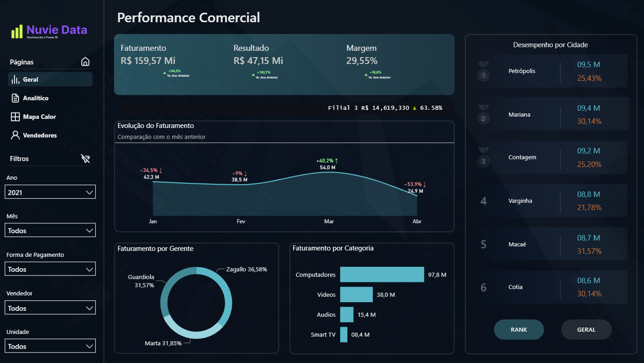Clear filters with the eraser-funnel icon
The width and height of the screenshot is (644, 363).
click(x=85, y=158)
